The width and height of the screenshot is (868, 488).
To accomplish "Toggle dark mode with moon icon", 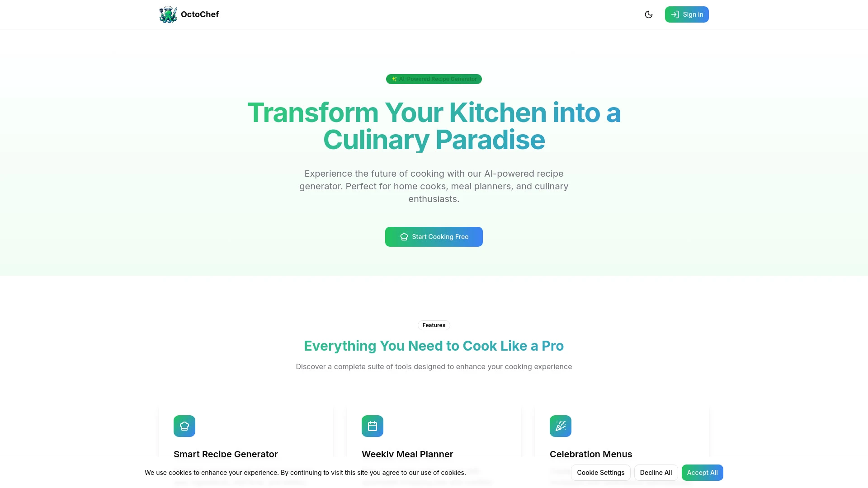I will (x=649, y=14).
